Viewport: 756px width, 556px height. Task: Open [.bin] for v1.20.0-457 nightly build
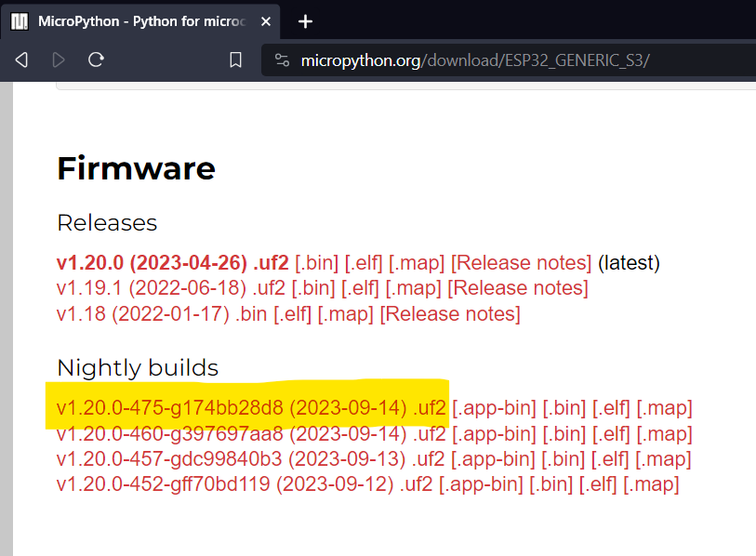[x=563, y=459]
